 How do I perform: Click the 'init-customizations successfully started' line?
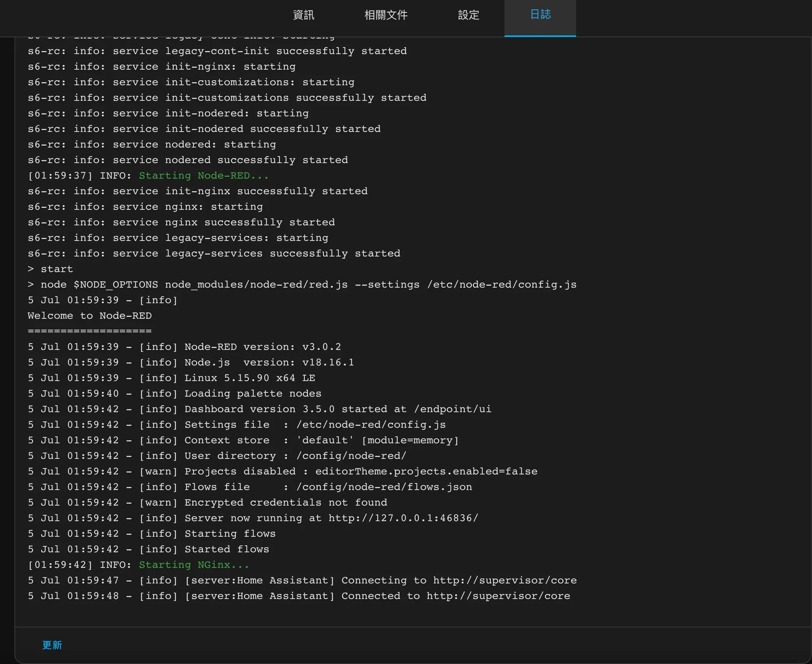(x=227, y=98)
